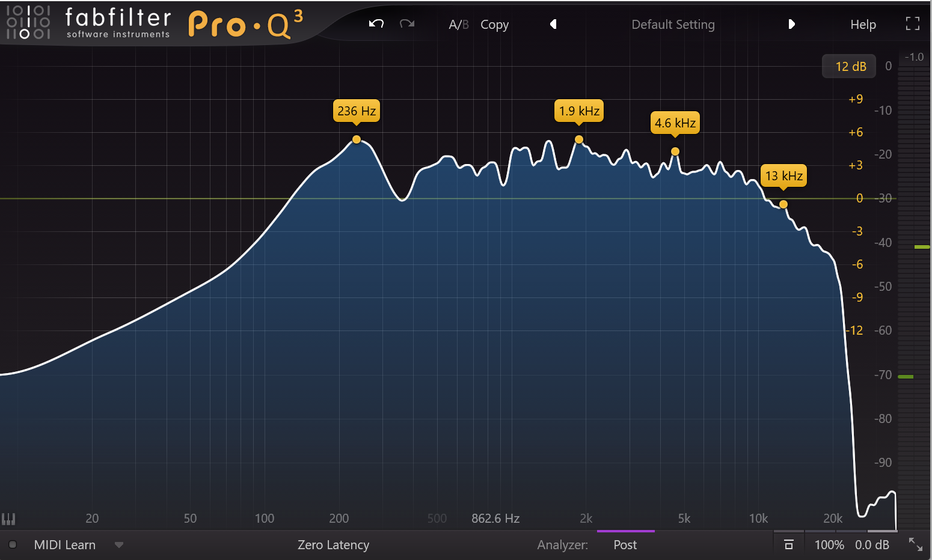Select the 4.6 kHz EQ band dot
The image size is (932, 560).
click(x=675, y=151)
